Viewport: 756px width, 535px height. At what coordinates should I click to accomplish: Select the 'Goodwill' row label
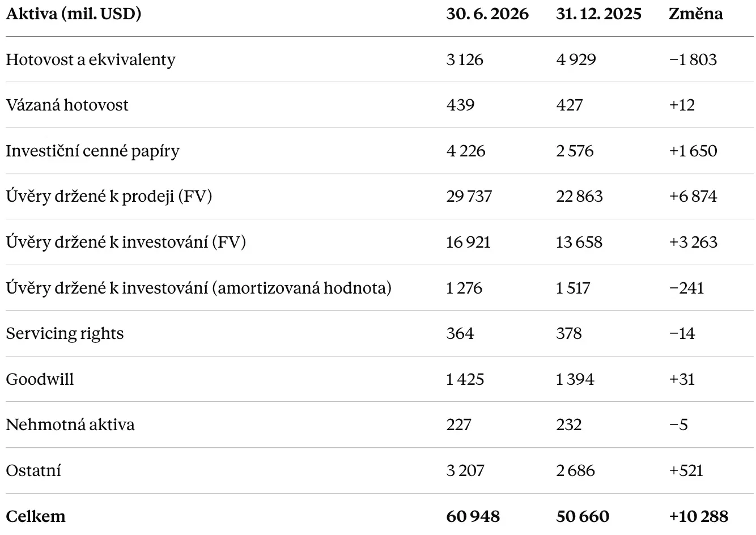(40, 379)
